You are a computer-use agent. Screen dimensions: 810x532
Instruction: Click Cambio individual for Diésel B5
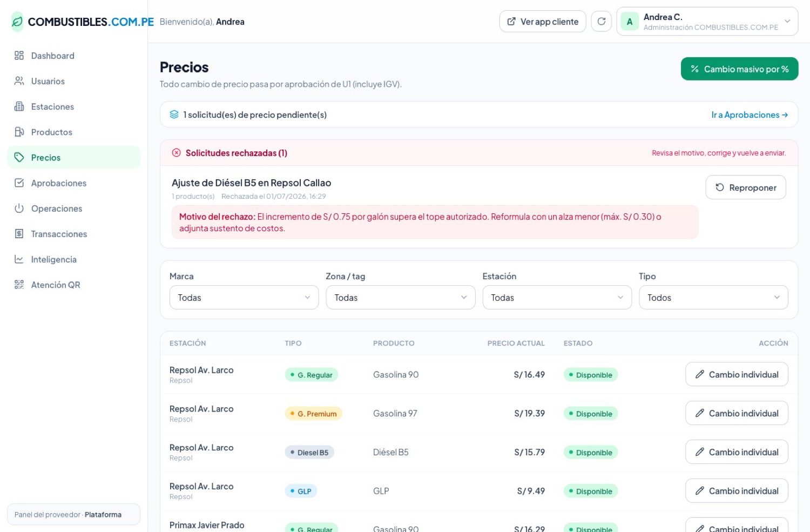point(737,452)
